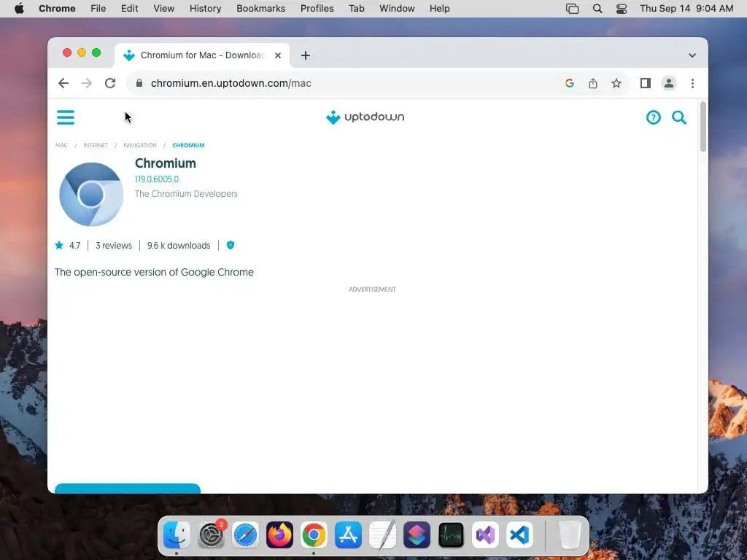
Task: Click the NAVIGATION breadcrumb link
Action: 140,145
